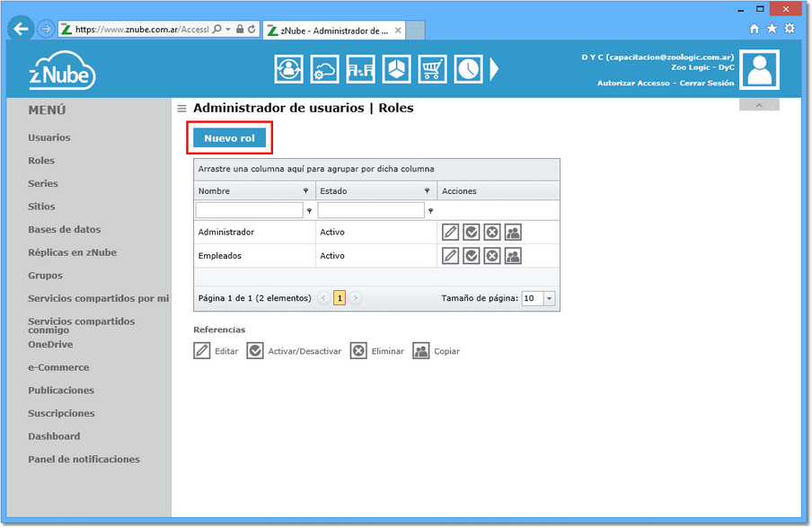The height and width of the screenshot is (528, 812).
Task: Open the cube icon in header
Action: 397,69
